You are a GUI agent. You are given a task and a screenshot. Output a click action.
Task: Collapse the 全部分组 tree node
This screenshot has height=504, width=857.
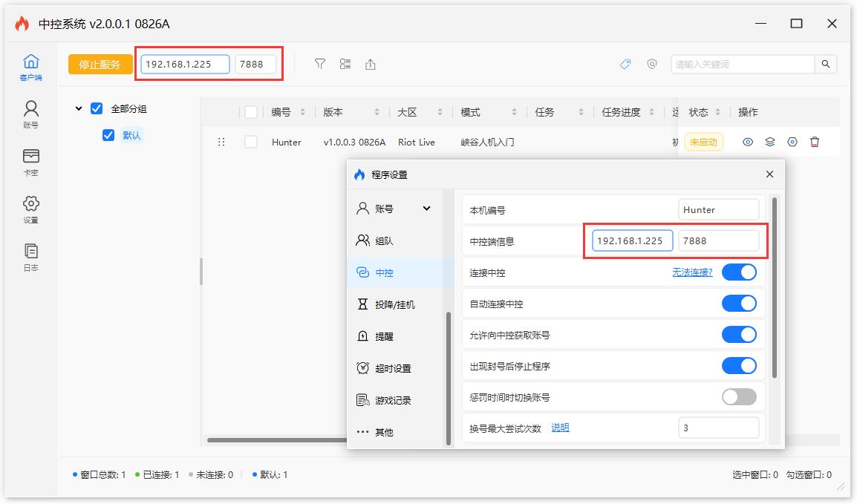point(79,108)
